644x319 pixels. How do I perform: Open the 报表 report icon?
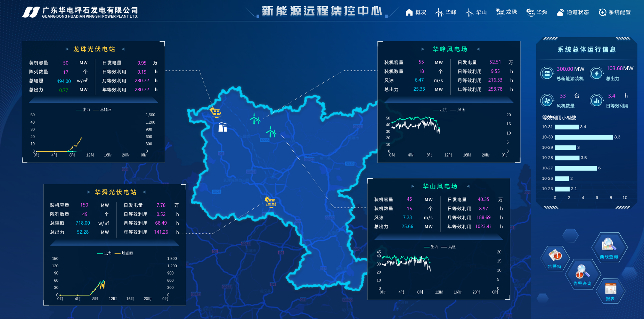(x=610, y=291)
